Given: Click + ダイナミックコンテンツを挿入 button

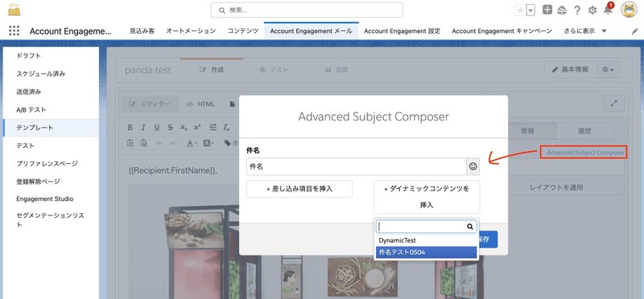Looking at the screenshot, I should pyautogui.click(x=427, y=197).
